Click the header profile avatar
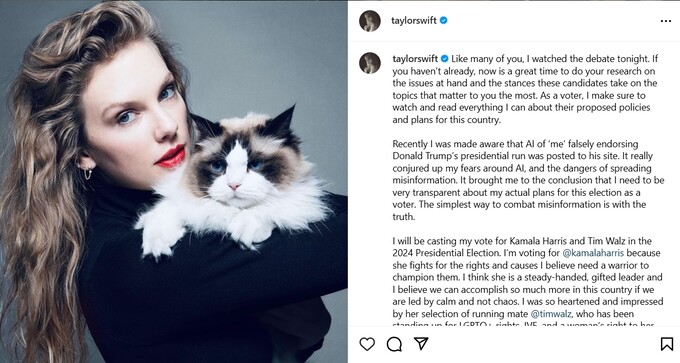This screenshot has height=363, width=680. click(x=370, y=21)
